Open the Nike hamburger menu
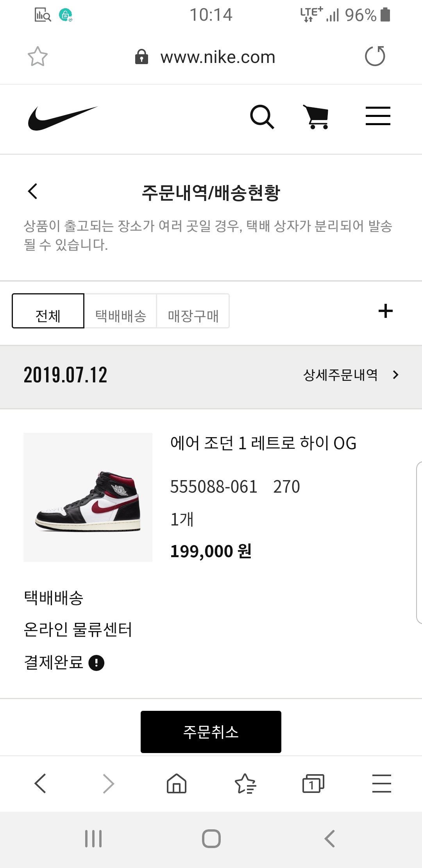The image size is (422, 868). [378, 116]
